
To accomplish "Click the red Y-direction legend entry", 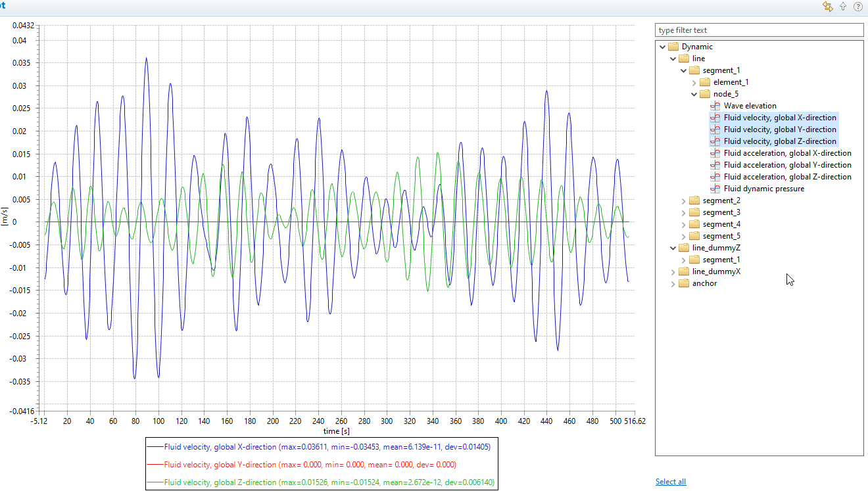I will tap(310, 465).
